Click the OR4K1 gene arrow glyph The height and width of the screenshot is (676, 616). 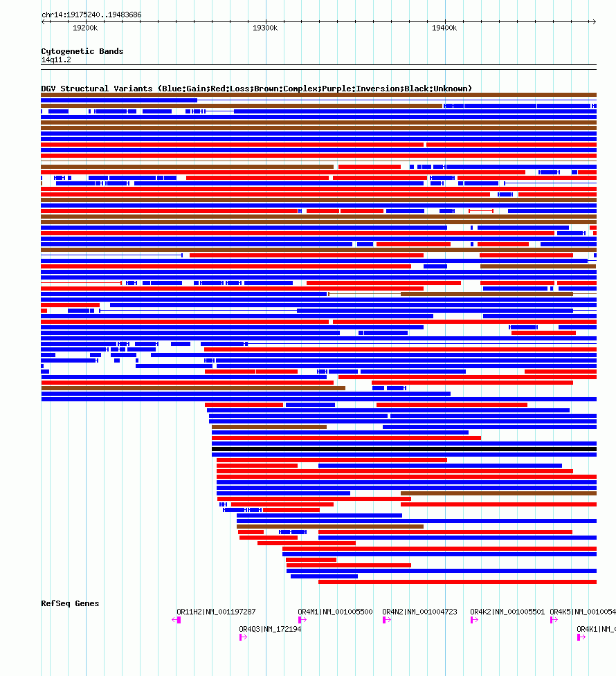coord(581,637)
